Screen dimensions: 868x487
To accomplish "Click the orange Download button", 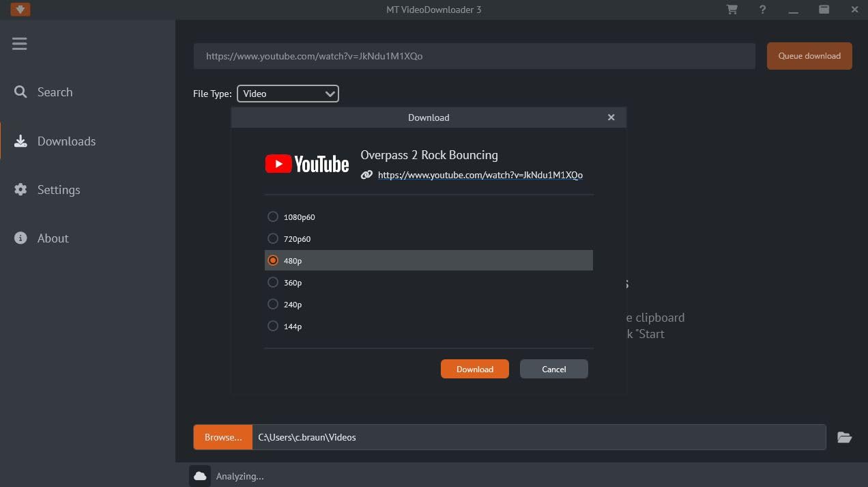I will click(475, 369).
